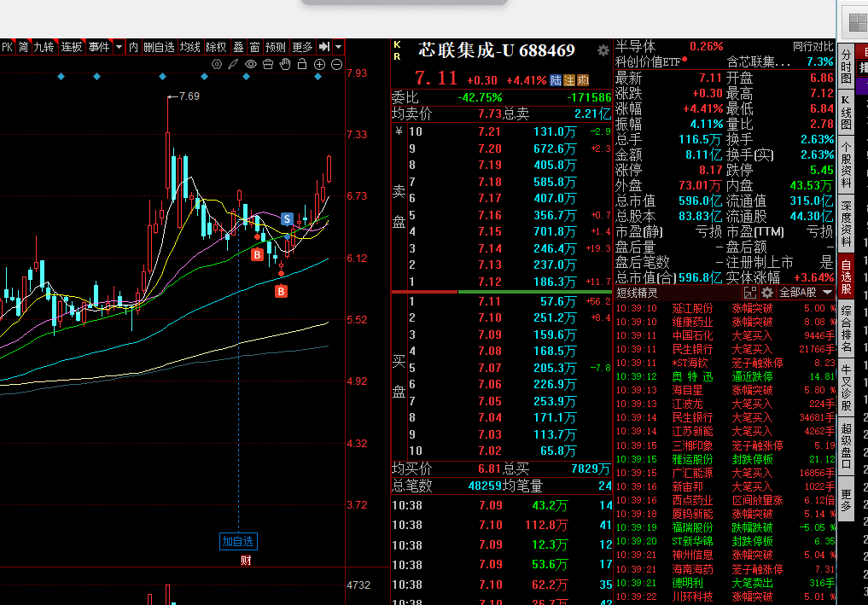Click the arrow-to-bar collapse icon in toolbar

[324, 47]
